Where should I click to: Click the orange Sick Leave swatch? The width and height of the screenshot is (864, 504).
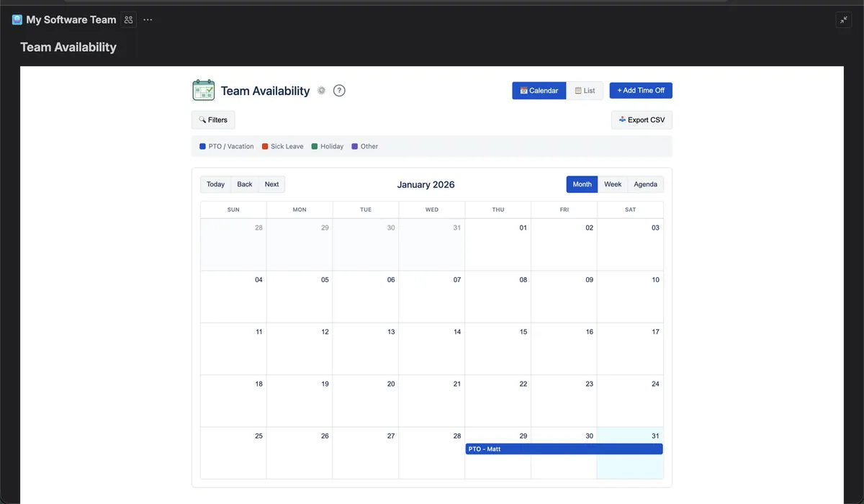click(x=265, y=146)
